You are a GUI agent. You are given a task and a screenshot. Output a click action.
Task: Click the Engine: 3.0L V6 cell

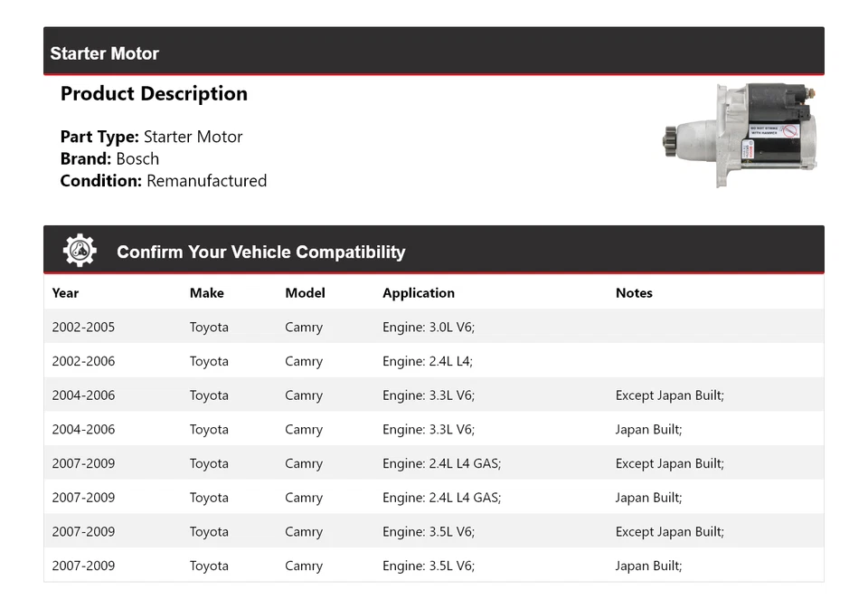point(428,328)
